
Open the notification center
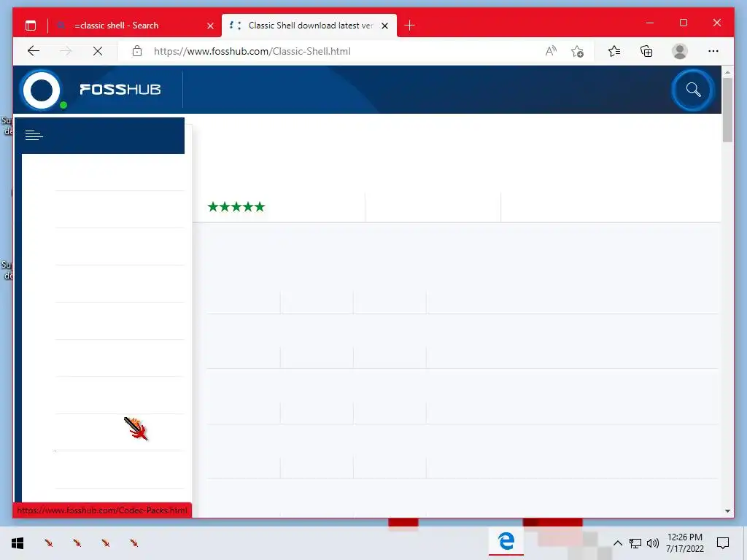point(723,543)
